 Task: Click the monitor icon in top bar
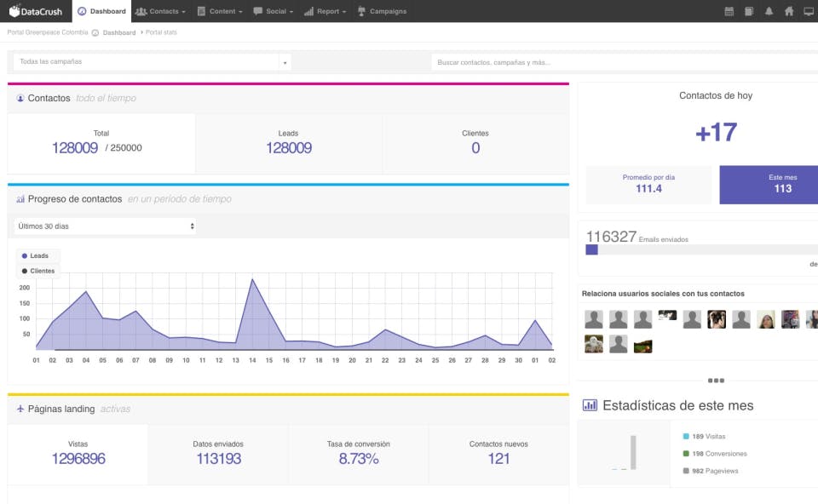coord(809,11)
